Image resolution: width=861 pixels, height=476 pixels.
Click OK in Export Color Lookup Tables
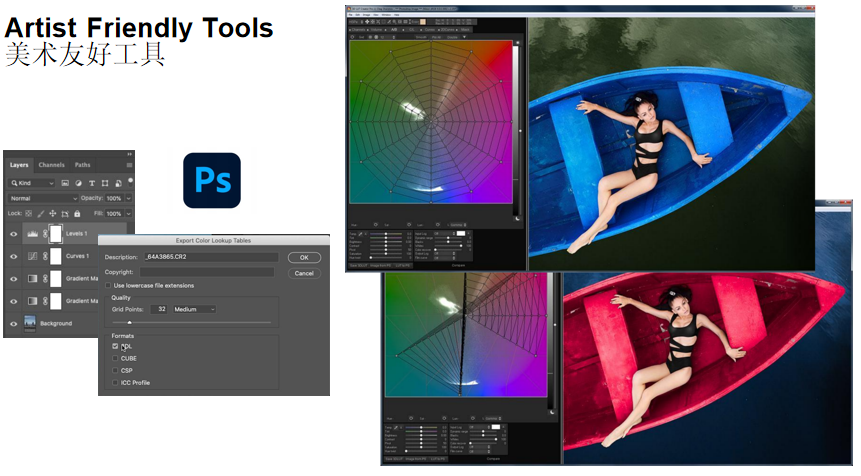304,258
